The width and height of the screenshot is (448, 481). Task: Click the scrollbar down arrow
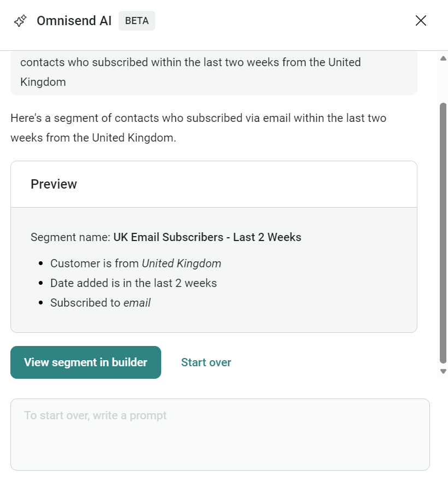[443, 371]
